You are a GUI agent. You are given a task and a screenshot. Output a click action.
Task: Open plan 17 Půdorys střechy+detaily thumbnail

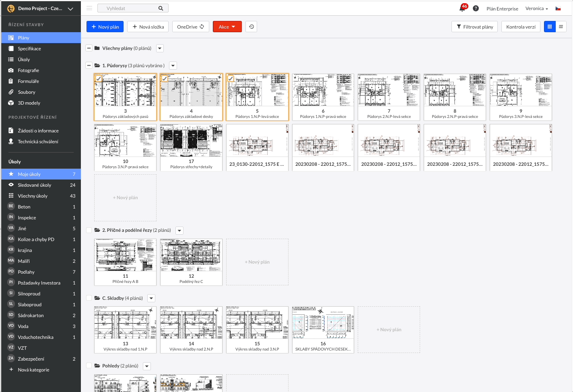coord(191,147)
